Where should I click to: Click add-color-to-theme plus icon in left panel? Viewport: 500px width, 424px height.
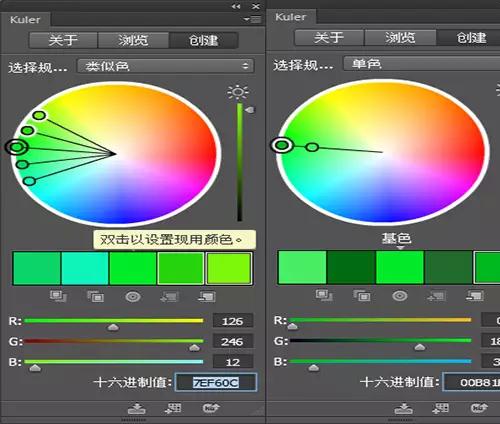170,296
